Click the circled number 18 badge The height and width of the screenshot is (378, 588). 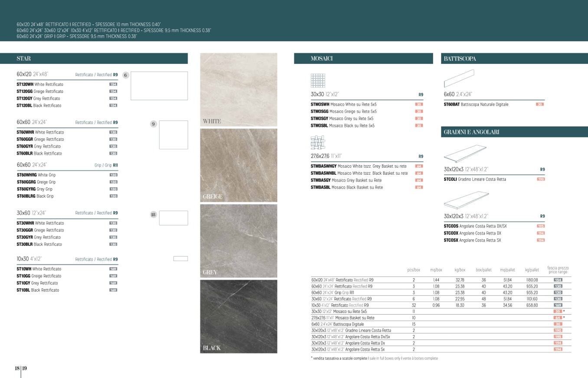pos(153,215)
